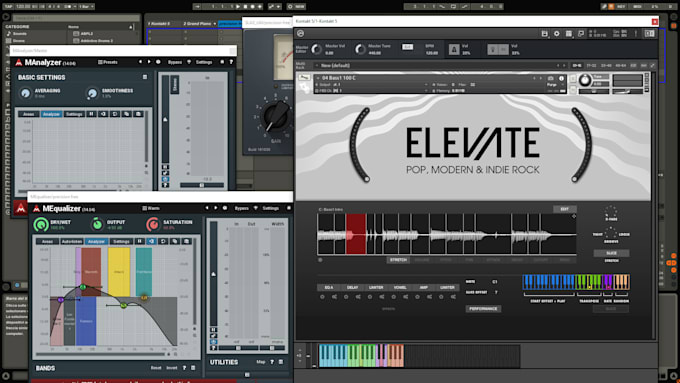Click Invert in MEqualizer Bands section
The height and width of the screenshot is (383, 680).
pos(172,368)
